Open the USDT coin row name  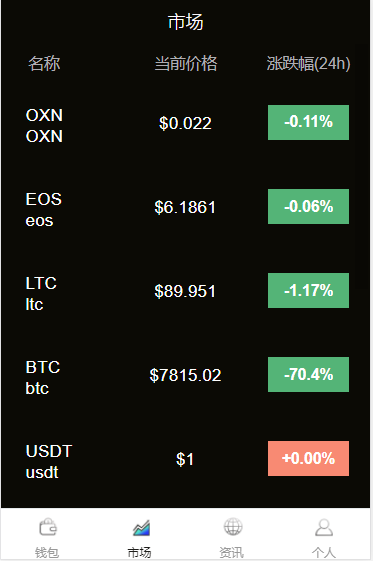click(x=49, y=462)
